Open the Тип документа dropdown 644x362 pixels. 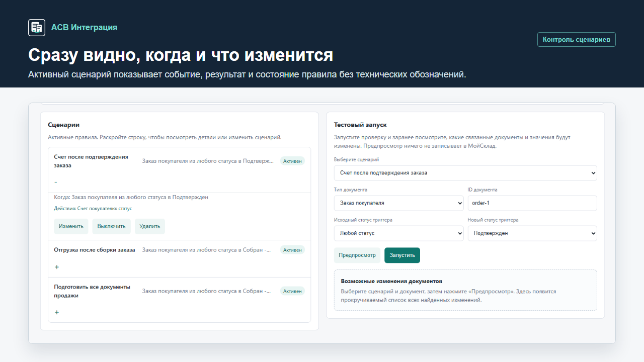398,203
